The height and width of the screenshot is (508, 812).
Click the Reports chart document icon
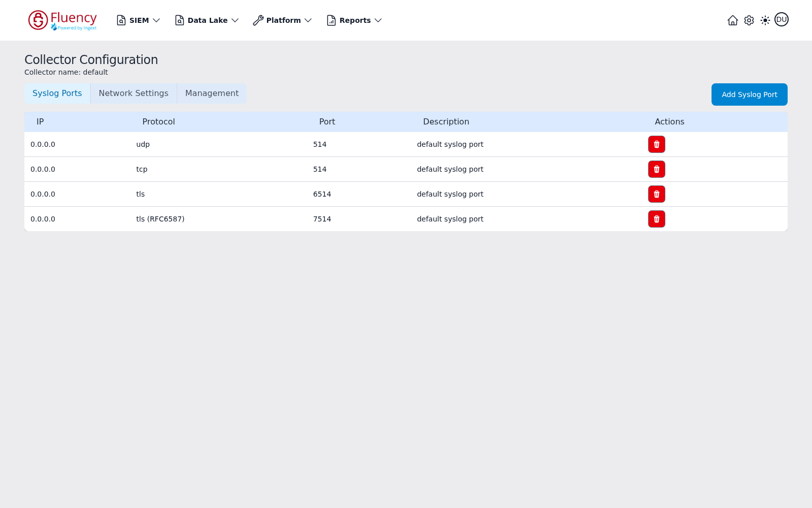(x=331, y=20)
